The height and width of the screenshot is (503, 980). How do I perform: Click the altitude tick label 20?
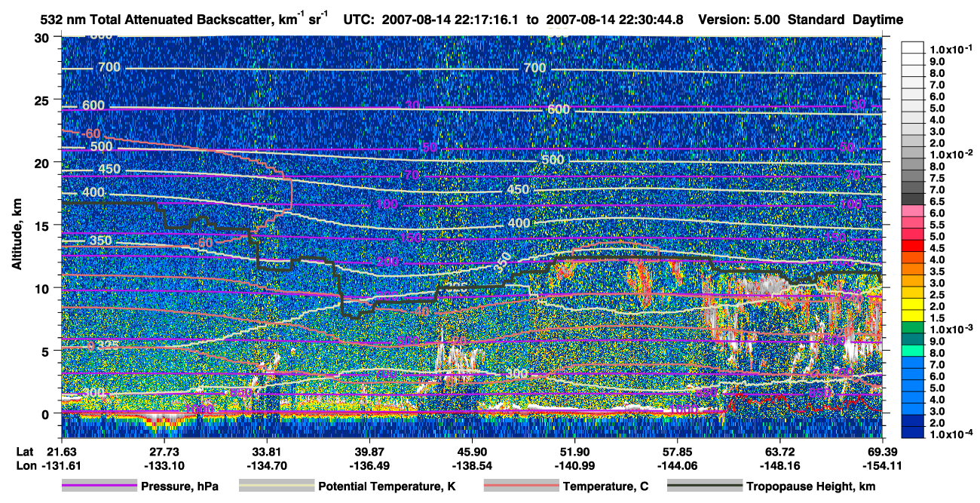tap(43, 162)
